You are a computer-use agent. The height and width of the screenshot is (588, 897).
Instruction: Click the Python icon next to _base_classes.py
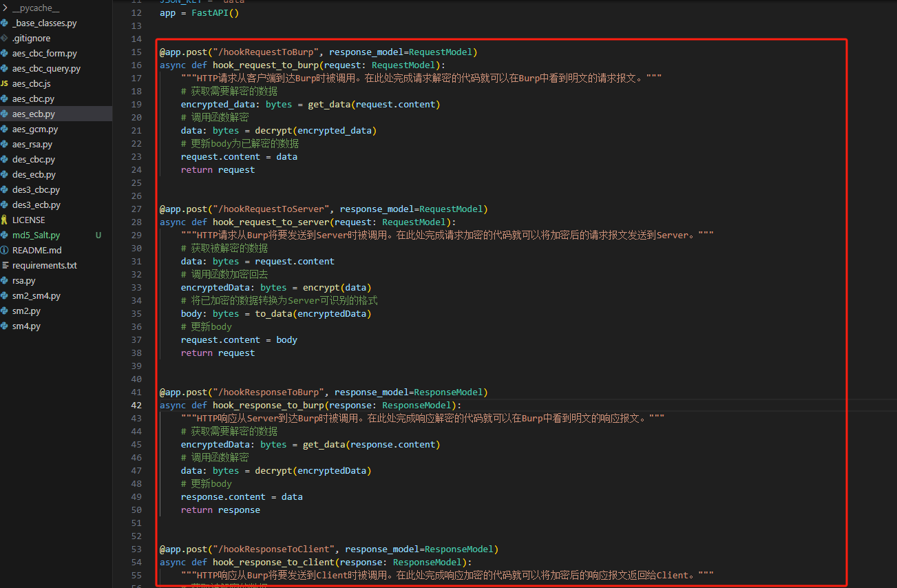coord(5,23)
